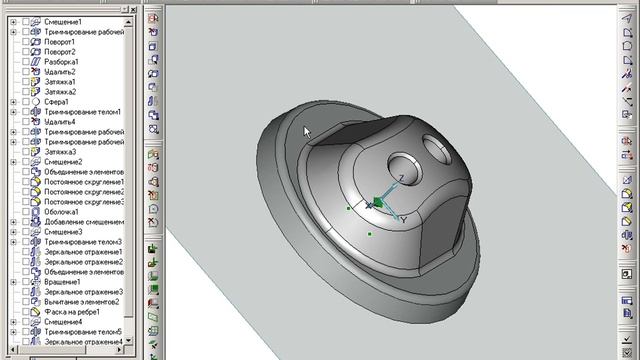Click the tree's scroll-down arrow
This screenshot has height=360, width=640.
[129, 340]
